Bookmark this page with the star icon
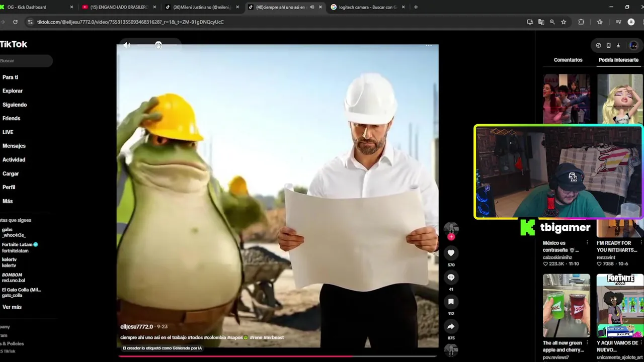Image resolution: width=644 pixels, height=362 pixels. click(563, 22)
